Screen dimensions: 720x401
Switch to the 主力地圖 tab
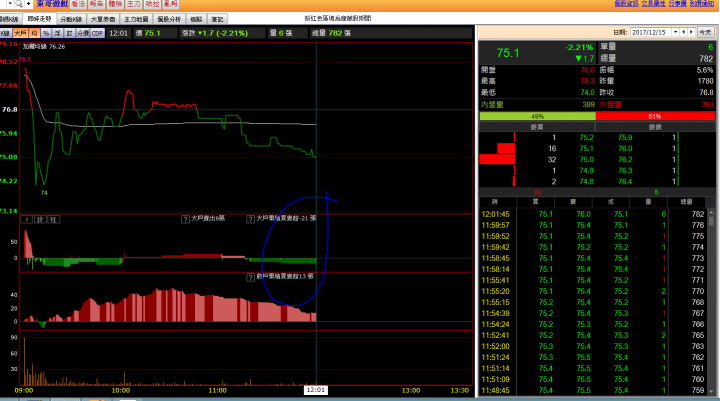136,19
